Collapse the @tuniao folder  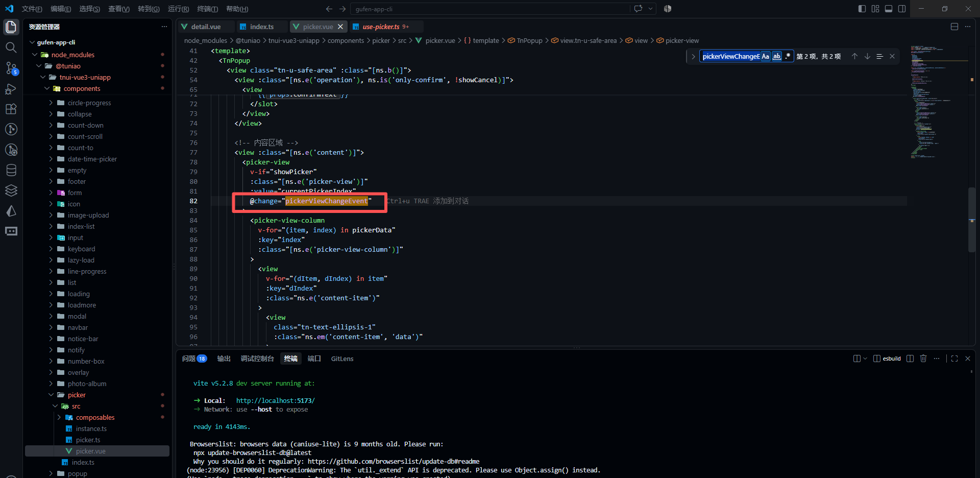pyautogui.click(x=38, y=66)
